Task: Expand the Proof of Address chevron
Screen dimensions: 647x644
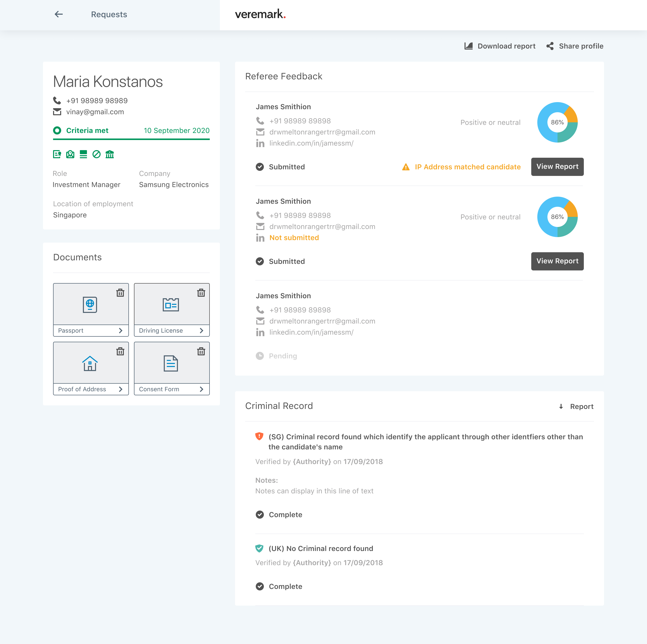Action: pyautogui.click(x=121, y=389)
